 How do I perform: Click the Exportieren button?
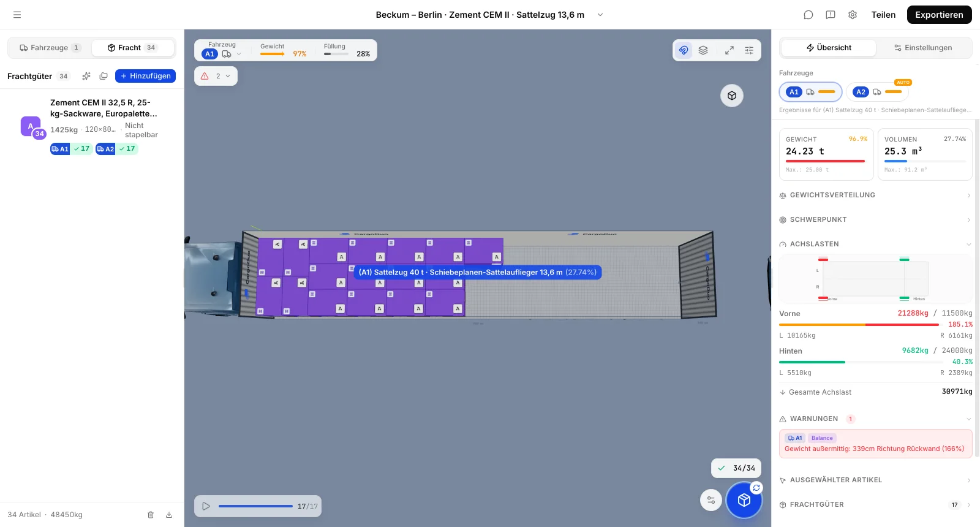pos(939,15)
